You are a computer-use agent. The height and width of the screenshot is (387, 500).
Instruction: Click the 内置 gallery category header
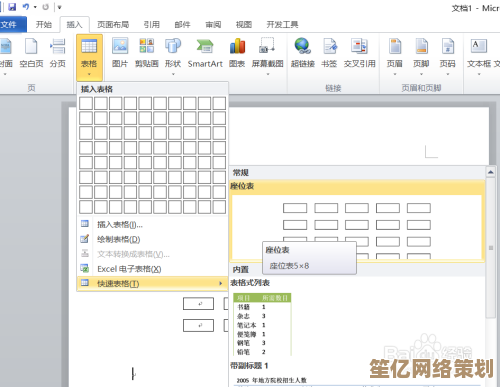pos(357,269)
